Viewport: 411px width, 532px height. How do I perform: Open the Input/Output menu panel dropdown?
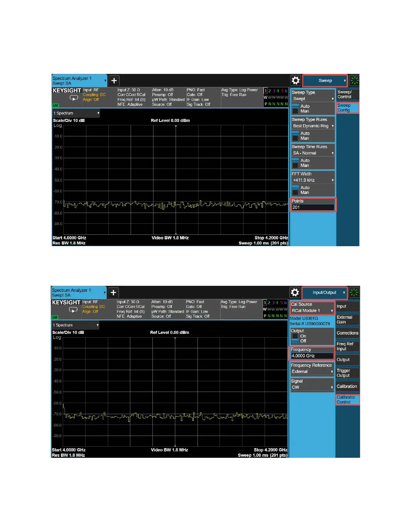coord(324,293)
